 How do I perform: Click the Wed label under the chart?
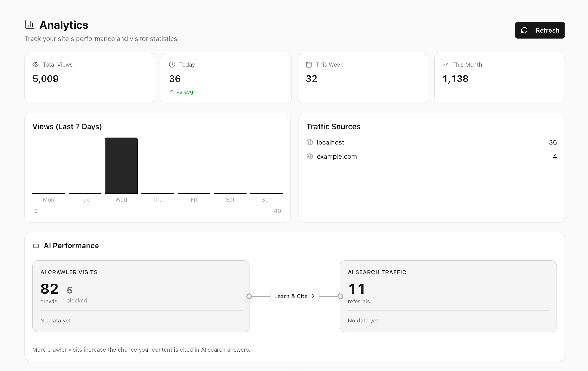point(121,199)
